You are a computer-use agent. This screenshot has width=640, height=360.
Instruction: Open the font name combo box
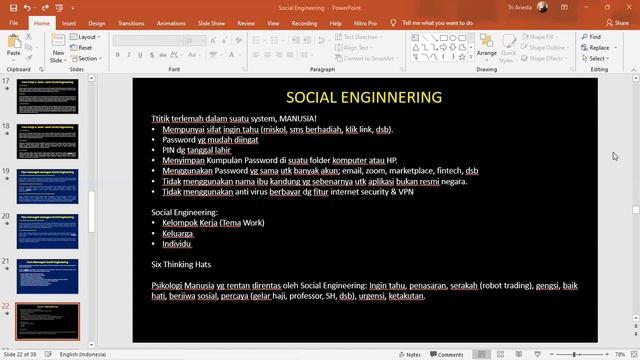148,40
